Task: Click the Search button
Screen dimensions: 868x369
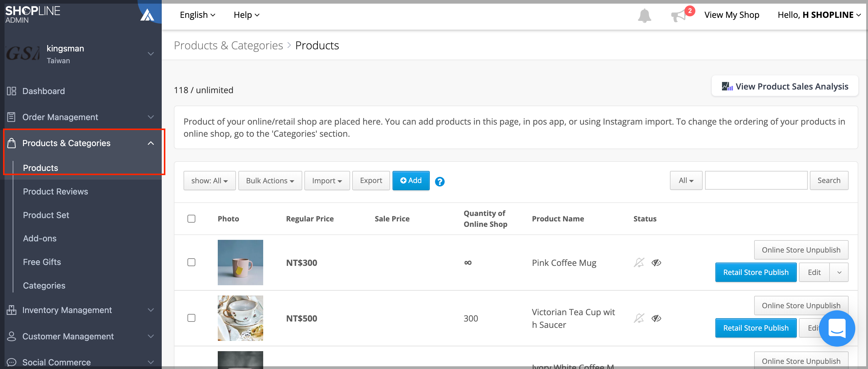Action: click(x=829, y=180)
